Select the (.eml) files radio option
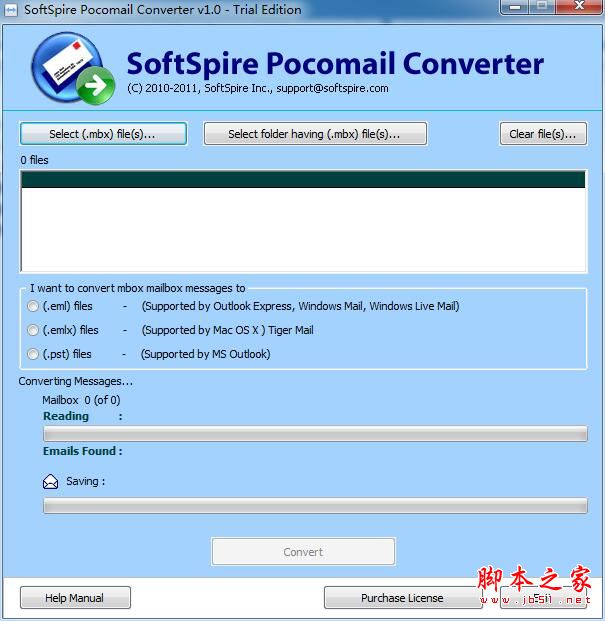Image resolution: width=605 pixels, height=621 pixels. (34, 306)
